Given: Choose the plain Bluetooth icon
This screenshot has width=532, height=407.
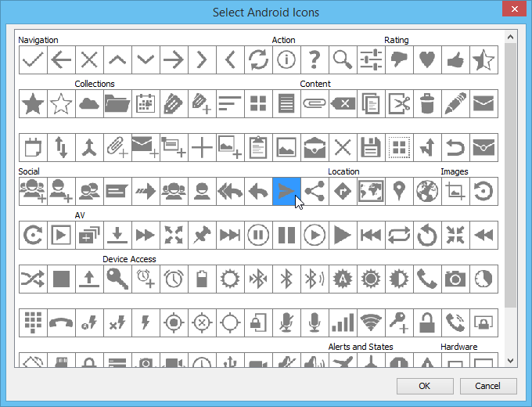Looking at the screenshot, I should tap(286, 279).
